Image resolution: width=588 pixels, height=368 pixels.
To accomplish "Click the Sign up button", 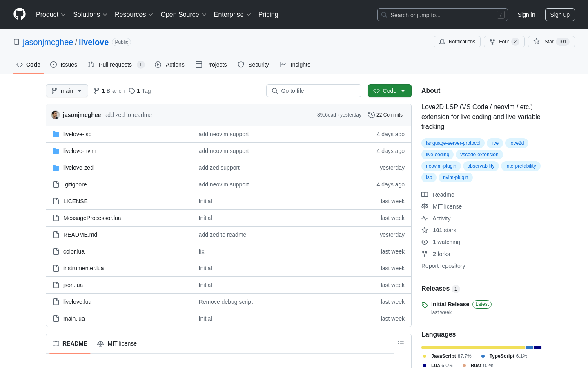I will 560,15.
